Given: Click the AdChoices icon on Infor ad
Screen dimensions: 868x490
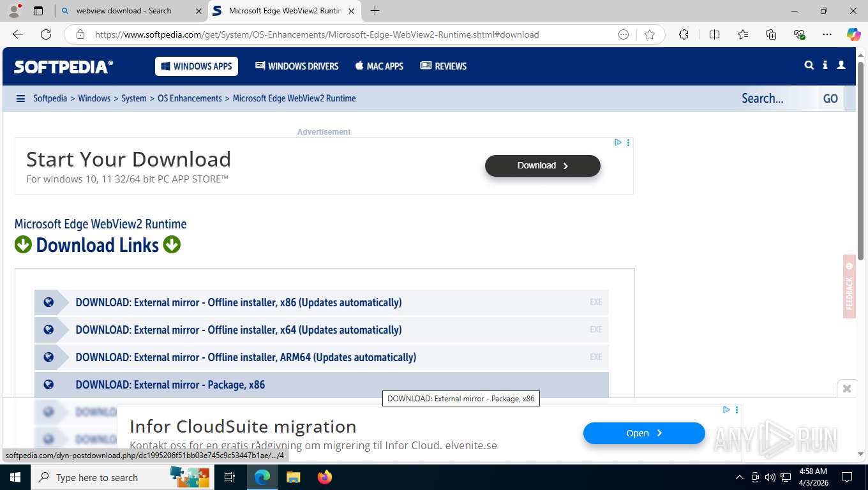Looking at the screenshot, I should pyautogui.click(x=726, y=410).
